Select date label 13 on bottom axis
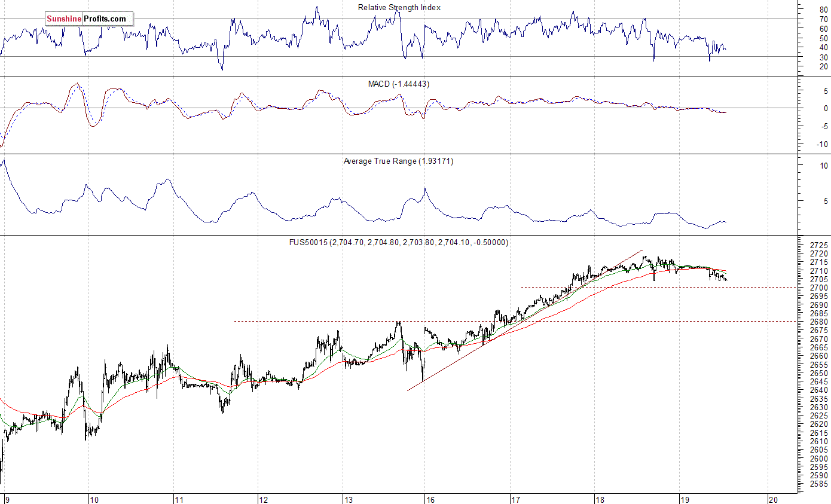Screen dimensions: 831x504 (x=347, y=499)
